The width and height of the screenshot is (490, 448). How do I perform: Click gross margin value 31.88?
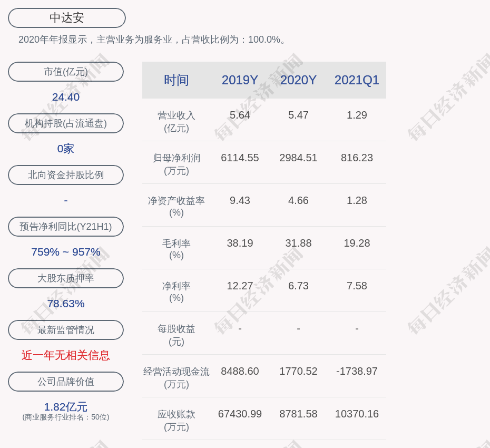click(x=298, y=243)
